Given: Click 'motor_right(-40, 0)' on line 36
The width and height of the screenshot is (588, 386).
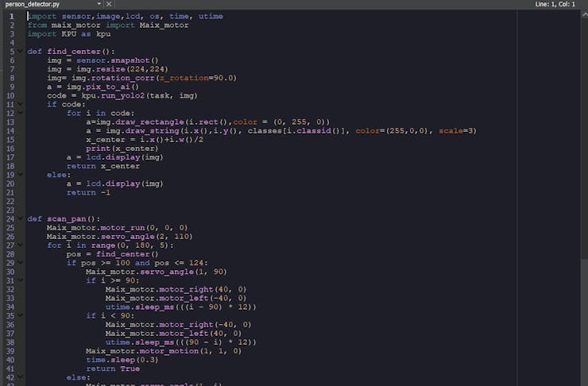Looking at the screenshot, I should (206, 325).
